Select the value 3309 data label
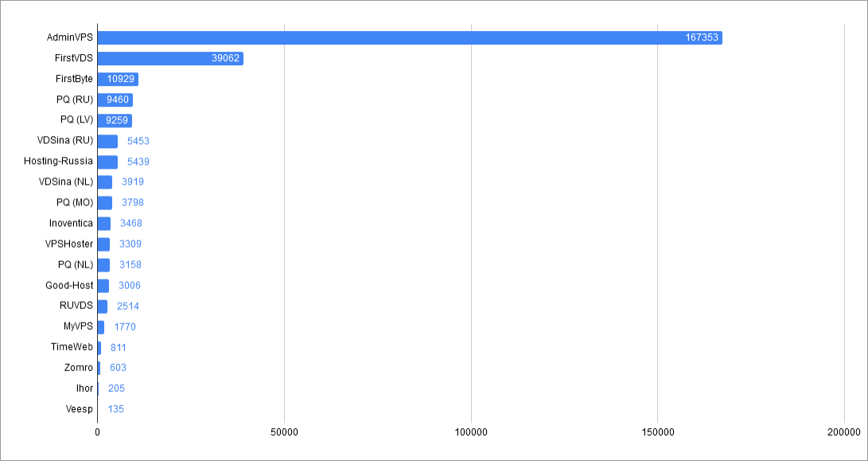The image size is (868, 461). [130, 244]
